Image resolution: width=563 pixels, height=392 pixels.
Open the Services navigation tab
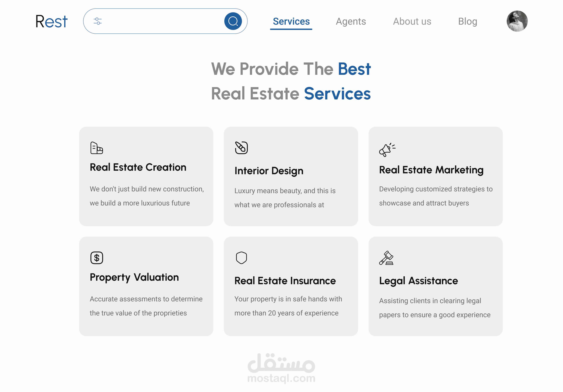[291, 22]
